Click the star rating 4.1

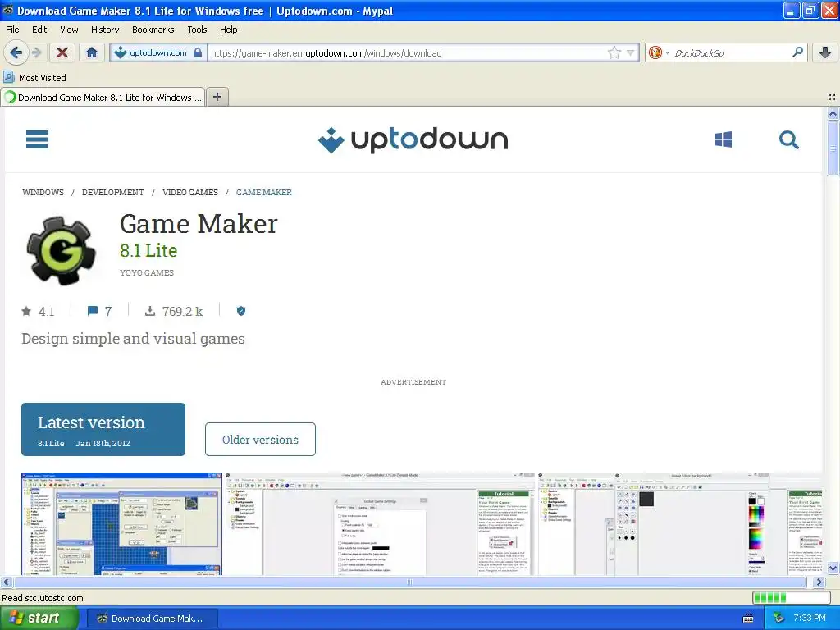[38, 311]
